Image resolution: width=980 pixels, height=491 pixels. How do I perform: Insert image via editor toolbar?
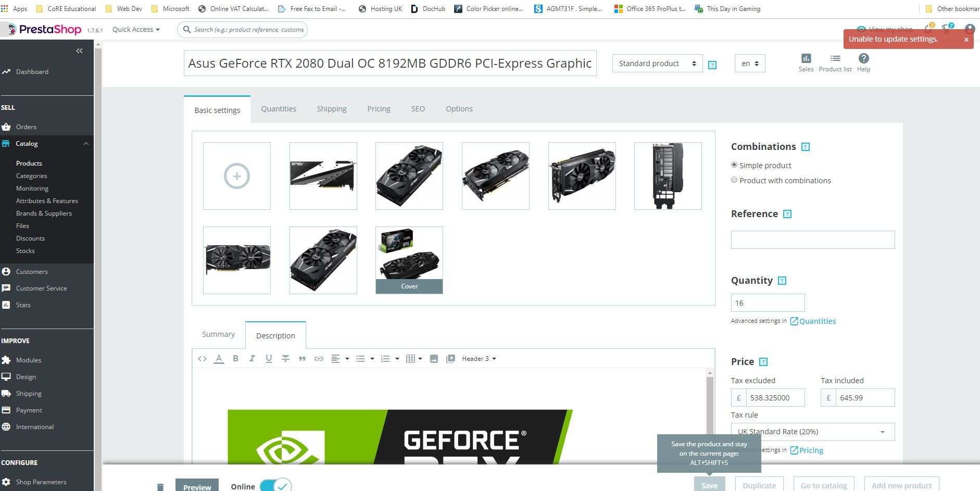click(x=434, y=359)
